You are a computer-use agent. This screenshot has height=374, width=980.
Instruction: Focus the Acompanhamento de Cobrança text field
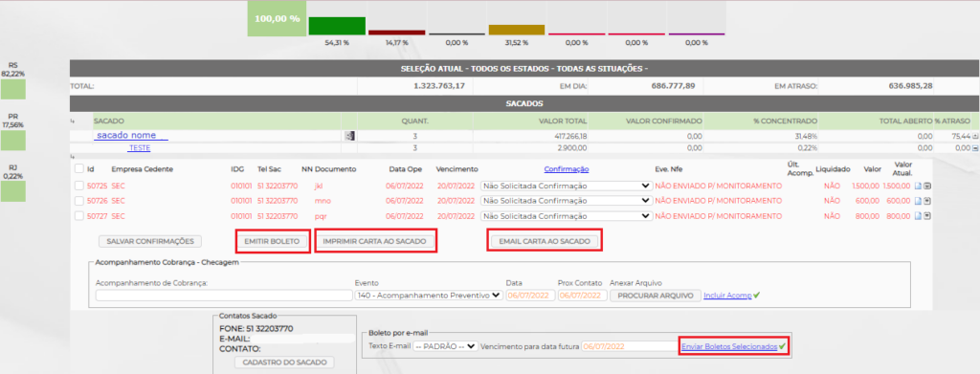point(224,296)
